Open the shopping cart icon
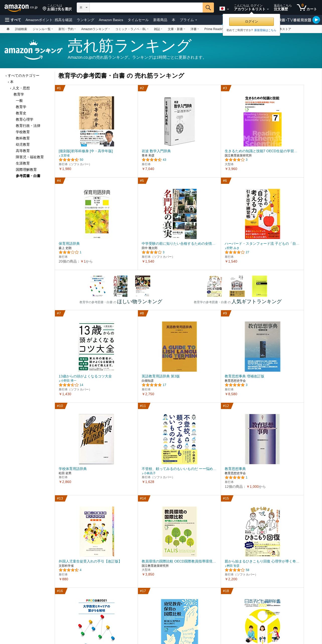Image resolution: width=322 pixels, height=644 pixels. coord(307,8)
